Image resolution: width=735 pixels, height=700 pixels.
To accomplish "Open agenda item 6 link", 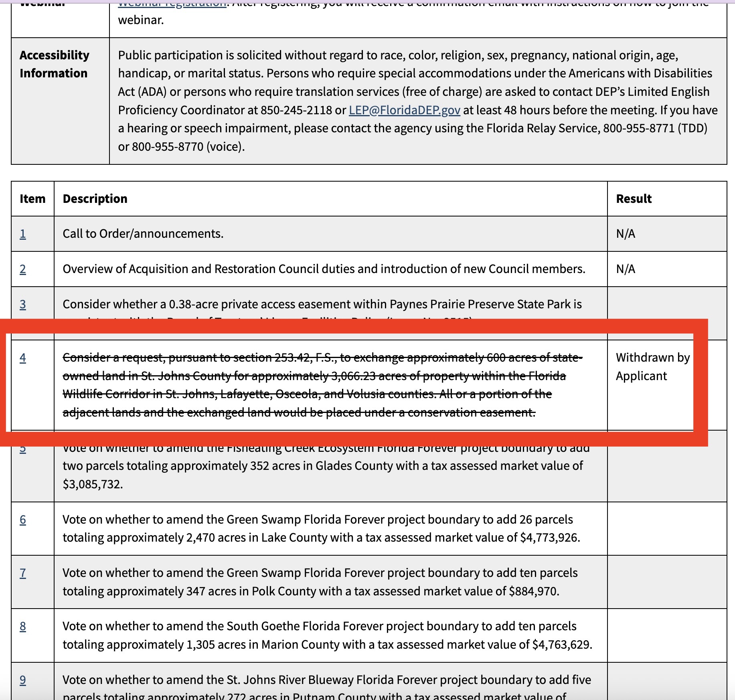I will coord(23,520).
